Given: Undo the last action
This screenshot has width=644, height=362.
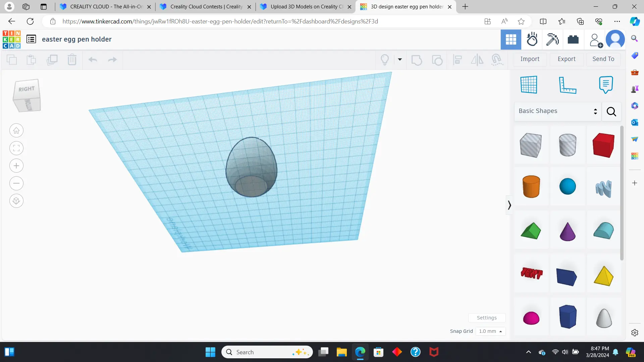Looking at the screenshot, I should coord(93,60).
